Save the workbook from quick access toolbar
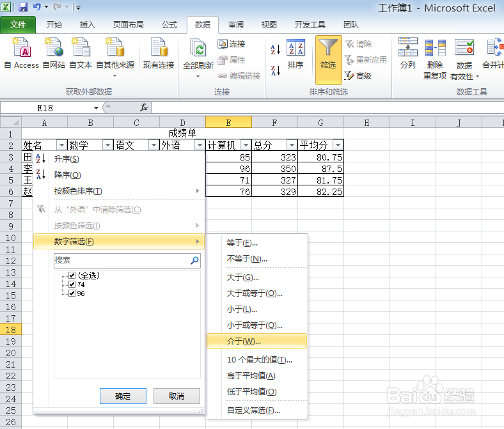Image resolution: width=504 pixels, height=429 pixels. 23,7
